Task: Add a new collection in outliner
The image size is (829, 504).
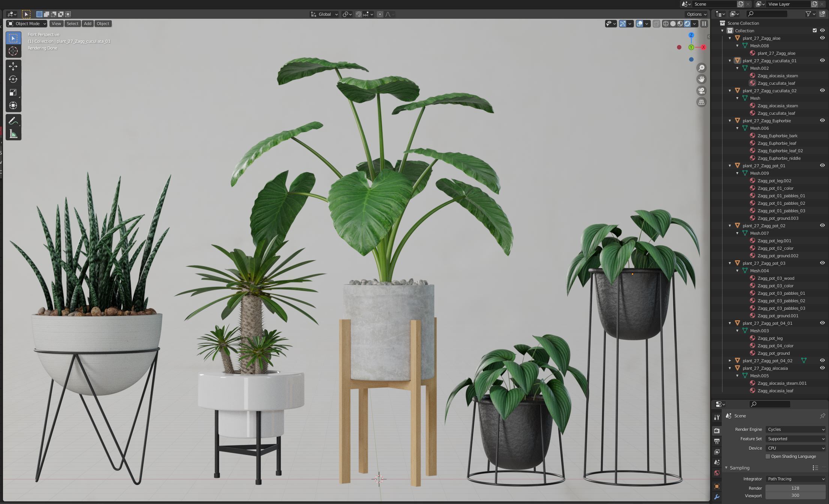Action: (x=822, y=14)
